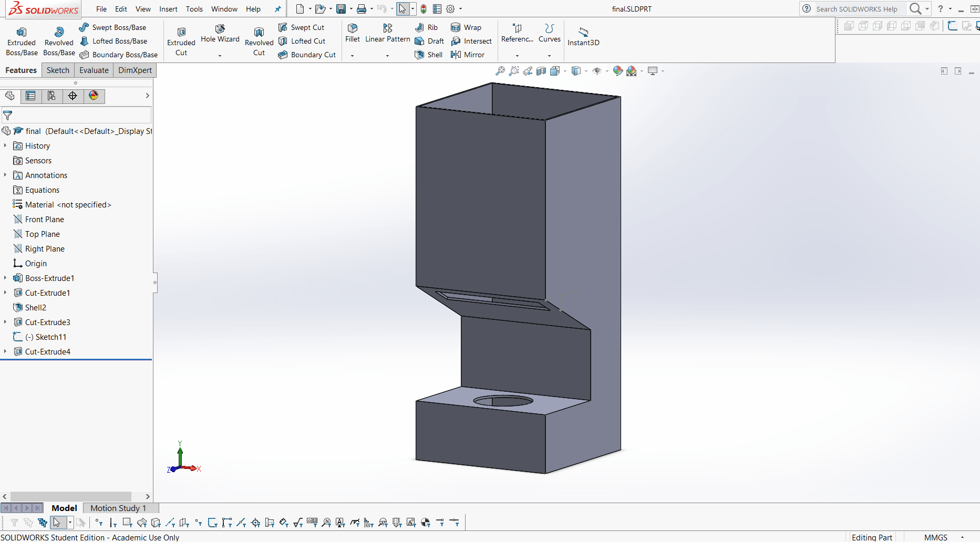
Task: Select the Extruded Boss/Base tool
Action: (22, 41)
